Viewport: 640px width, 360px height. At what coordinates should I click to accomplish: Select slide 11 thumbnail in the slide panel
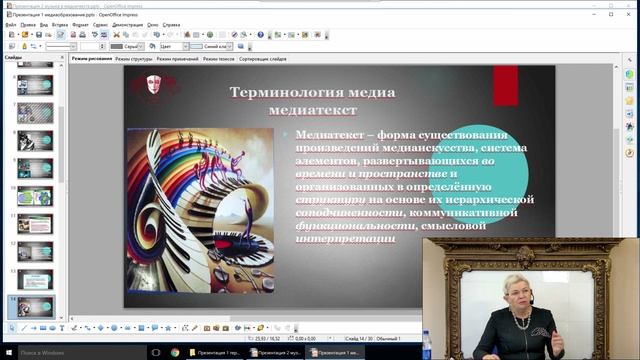click(35, 224)
